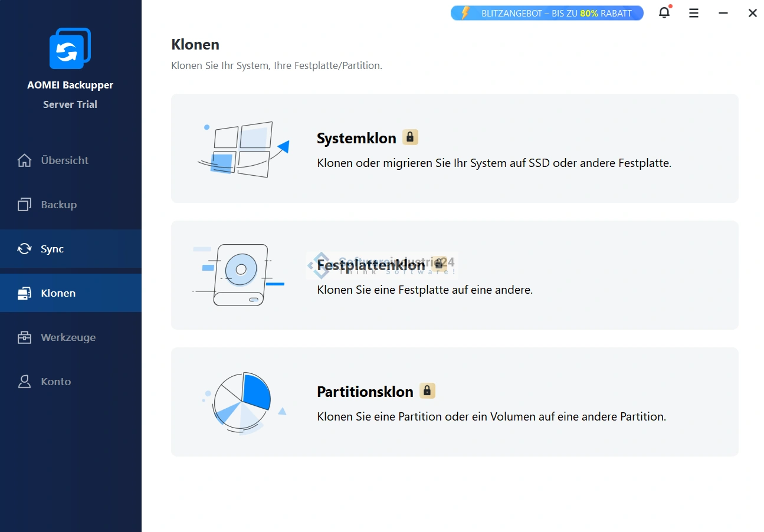Select the Klonen sidebar tab

(x=58, y=293)
